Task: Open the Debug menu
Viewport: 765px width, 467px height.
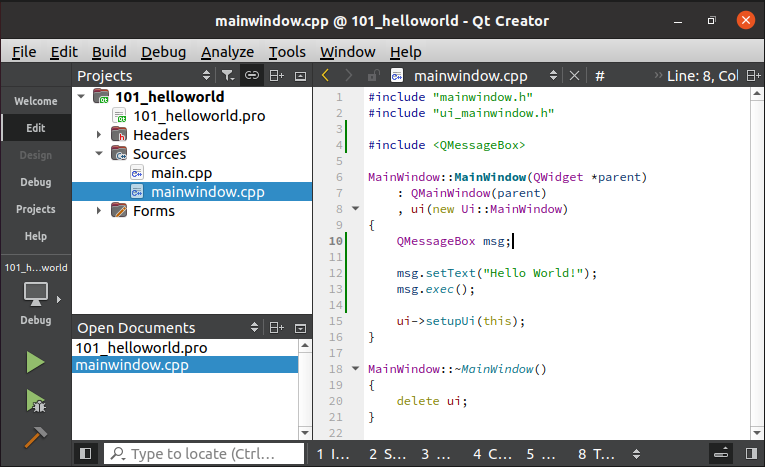Action: click(x=163, y=52)
